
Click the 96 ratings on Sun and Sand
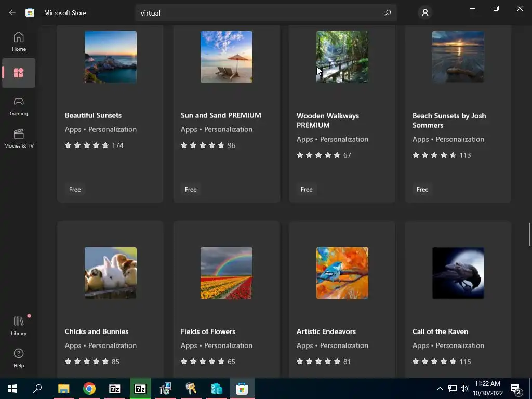coord(208,145)
